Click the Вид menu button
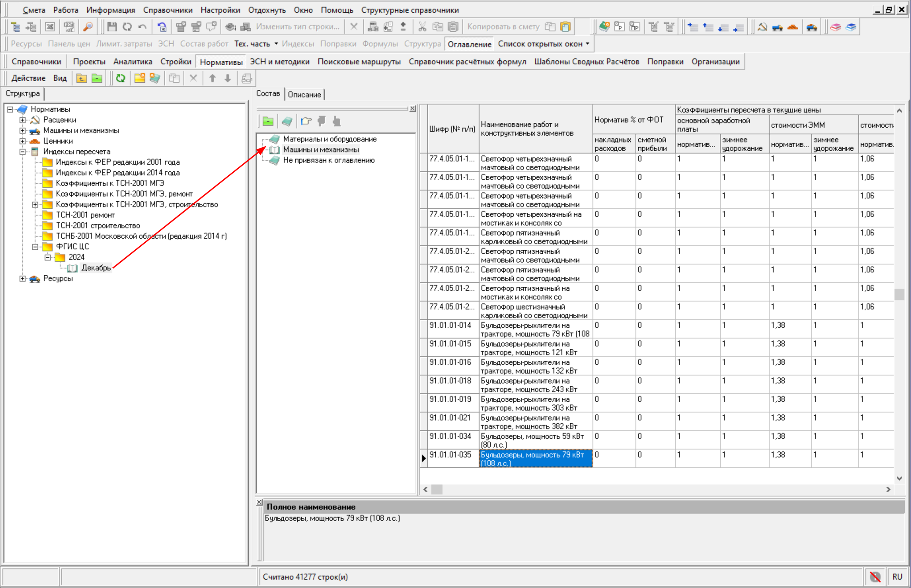 pyautogui.click(x=60, y=78)
